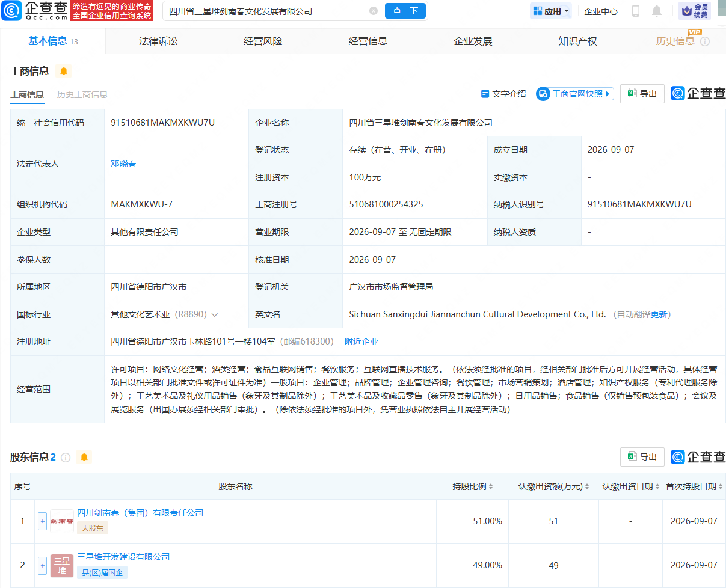Switch to the 法律诉讼 tab
Viewport: 726px width, 588px height.
(x=158, y=41)
